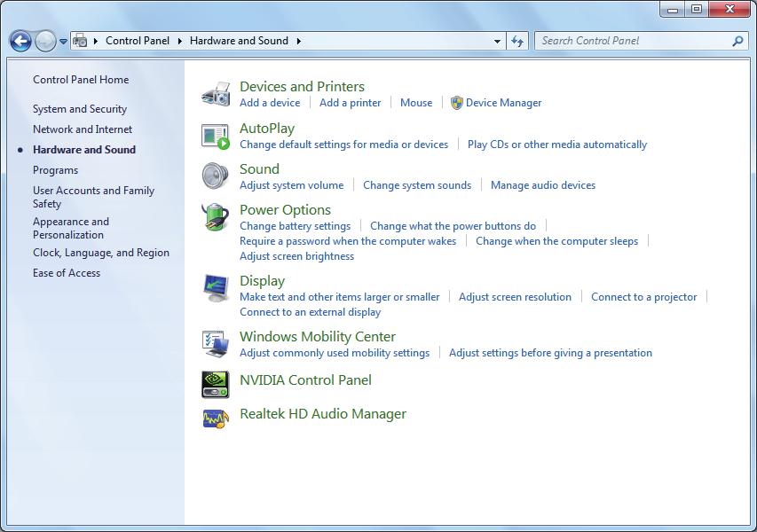The width and height of the screenshot is (757, 532).
Task: Open System and Security category
Action: coord(80,109)
